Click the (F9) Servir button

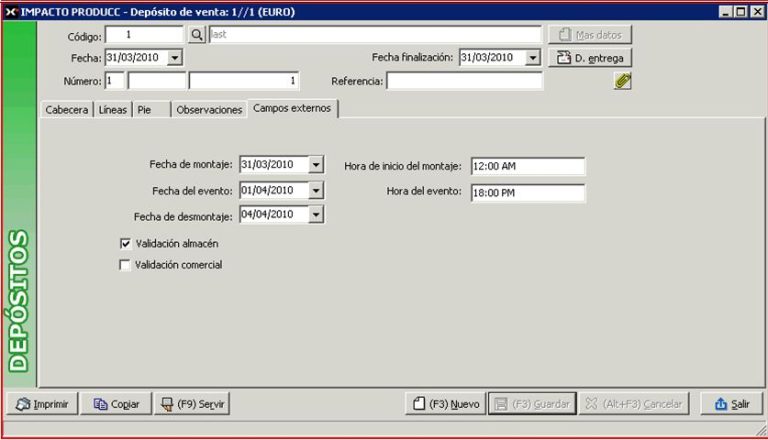point(193,404)
